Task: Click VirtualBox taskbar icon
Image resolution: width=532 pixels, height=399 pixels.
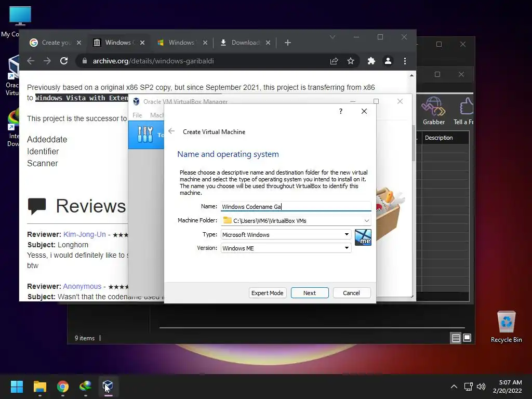Action: [108, 387]
